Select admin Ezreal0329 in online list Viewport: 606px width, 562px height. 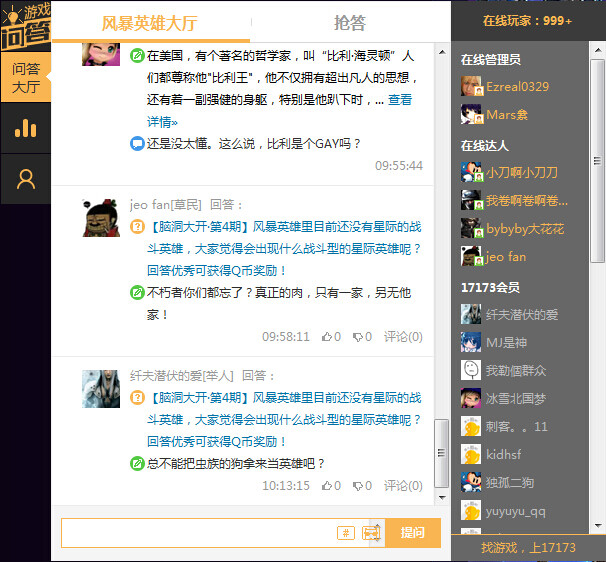(517, 86)
